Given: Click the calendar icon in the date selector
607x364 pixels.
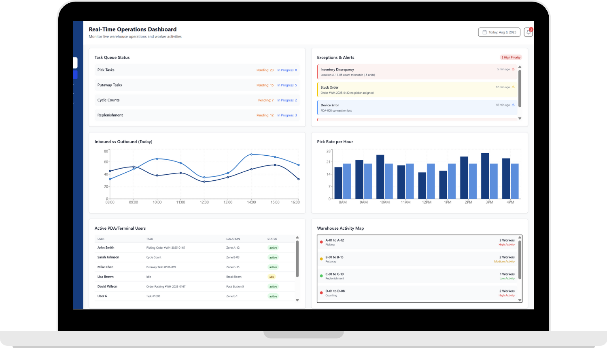Looking at the screenshot, I should [484, 32].
